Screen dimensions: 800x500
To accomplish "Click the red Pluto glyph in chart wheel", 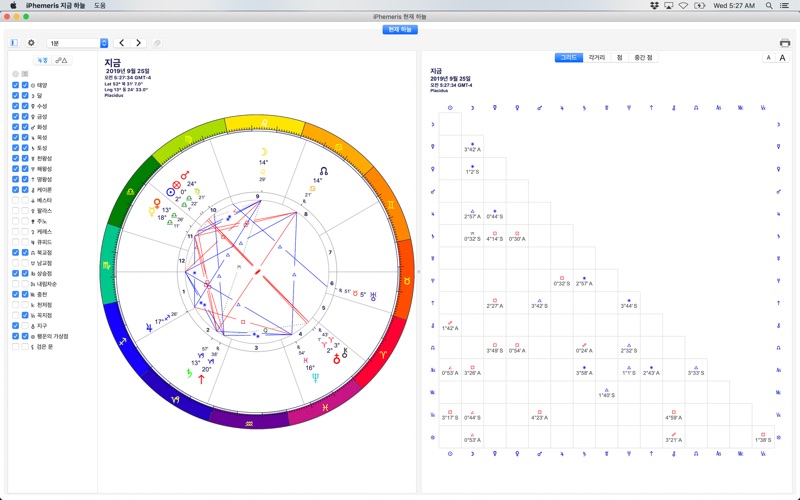I will click(202, 379).
